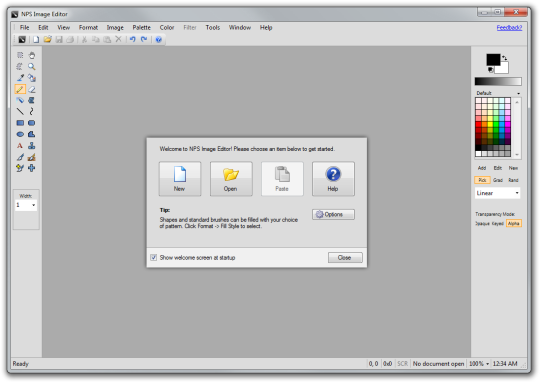Open the Image menu

[115, 28]
